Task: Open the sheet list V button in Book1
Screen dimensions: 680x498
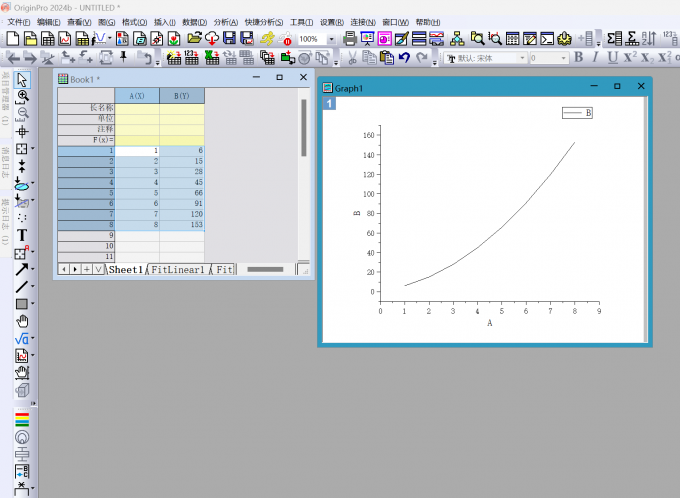Action: pyautogui.click(x=98, y=269)
